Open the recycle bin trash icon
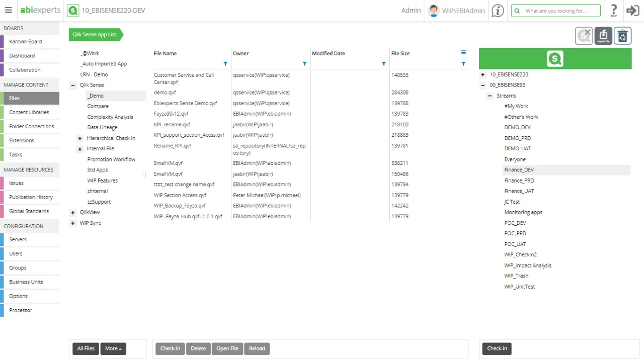The image size is (644, 362). coord(622,36)
